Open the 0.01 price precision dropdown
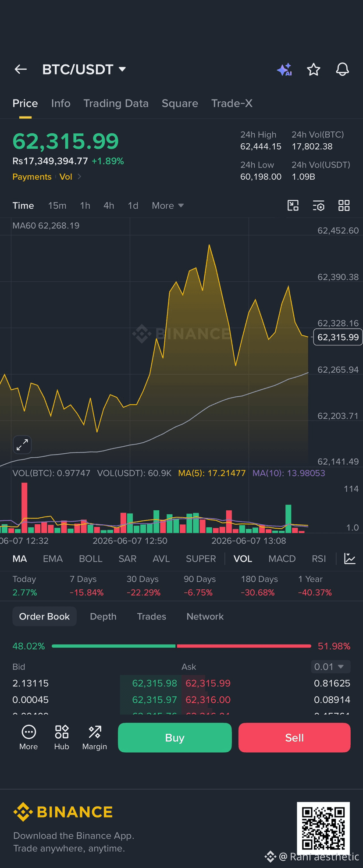Viewport: 363px width, 868px height. [331, 667]
